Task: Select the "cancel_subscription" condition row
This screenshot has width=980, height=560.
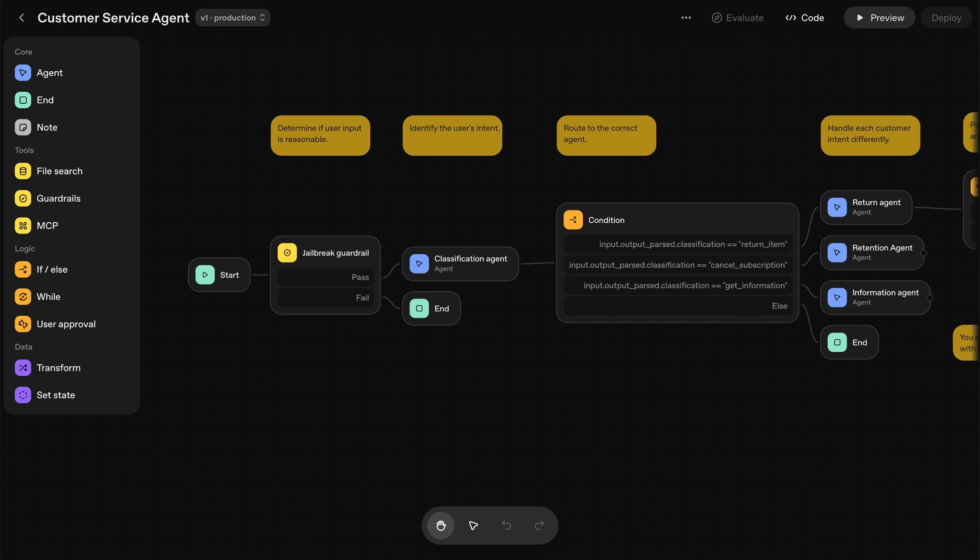Action: pyautogui.click(x=678, y=265)
